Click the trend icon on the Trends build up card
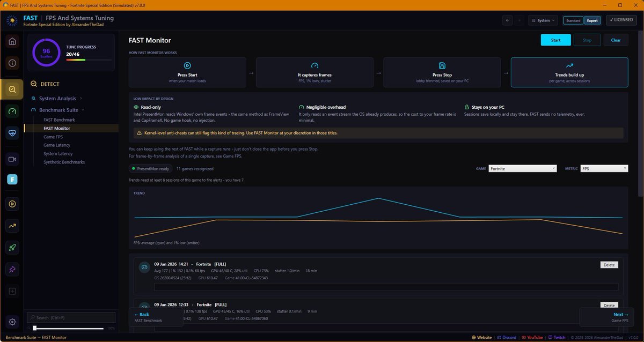 569,65
